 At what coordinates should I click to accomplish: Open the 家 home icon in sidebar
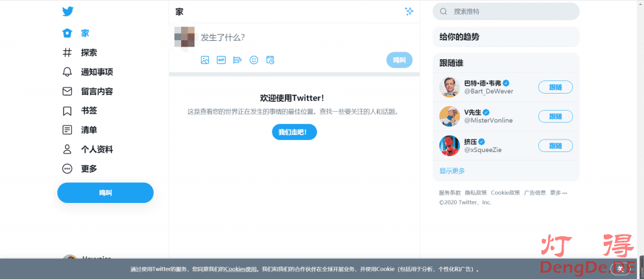[x=67, y=33]
